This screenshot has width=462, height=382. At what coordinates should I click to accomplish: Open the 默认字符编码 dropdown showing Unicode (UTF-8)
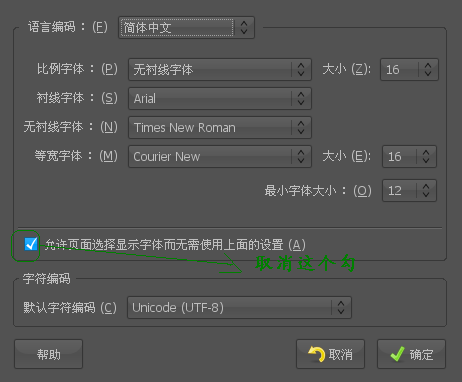[239, 308]
